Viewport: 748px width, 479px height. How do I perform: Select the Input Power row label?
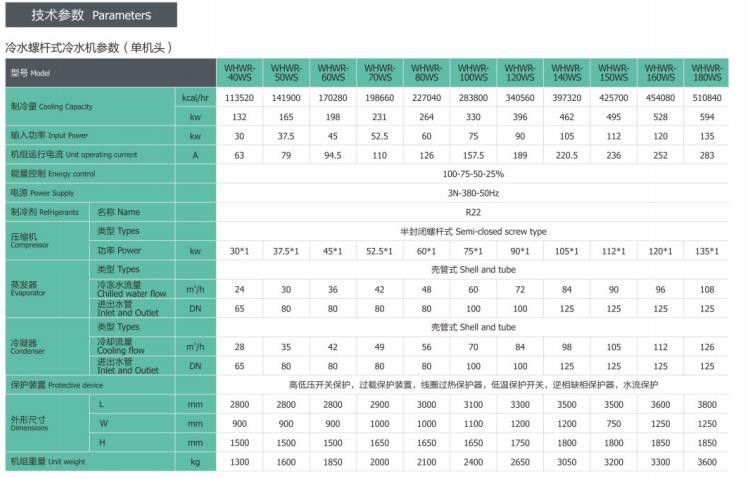coord(48,135)
